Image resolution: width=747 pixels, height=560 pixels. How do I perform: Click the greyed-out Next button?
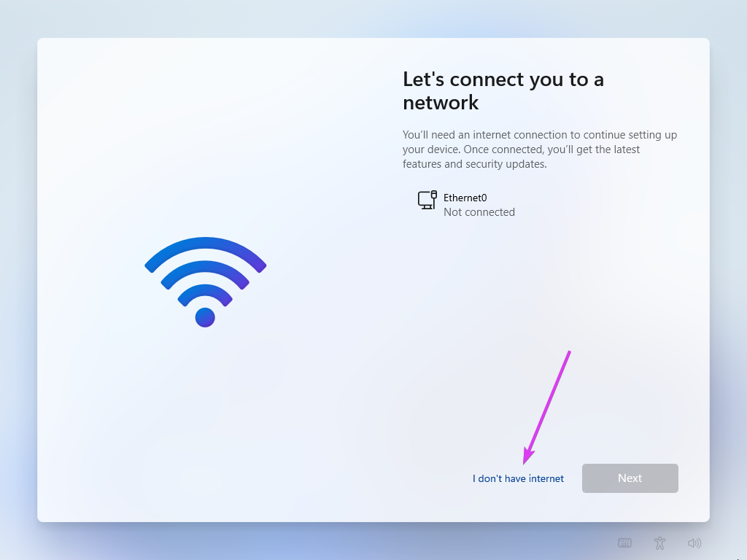pyautogui.click(x=630, y=478)
